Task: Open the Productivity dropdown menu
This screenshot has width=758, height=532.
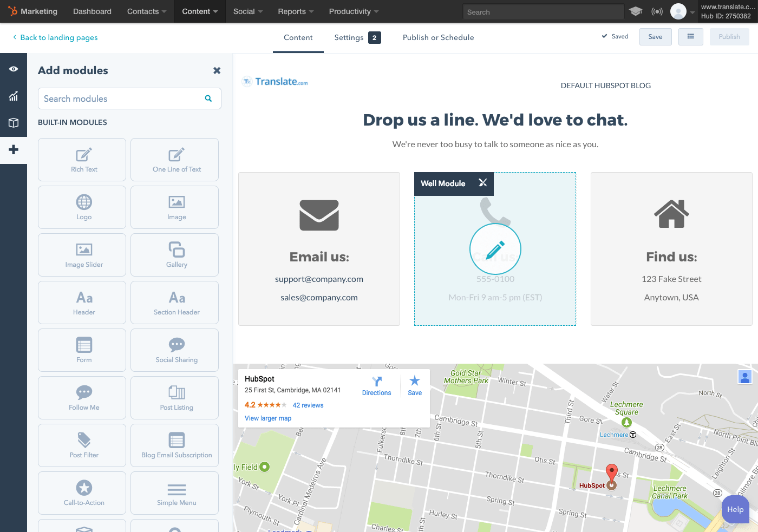Action: point(354,11)
